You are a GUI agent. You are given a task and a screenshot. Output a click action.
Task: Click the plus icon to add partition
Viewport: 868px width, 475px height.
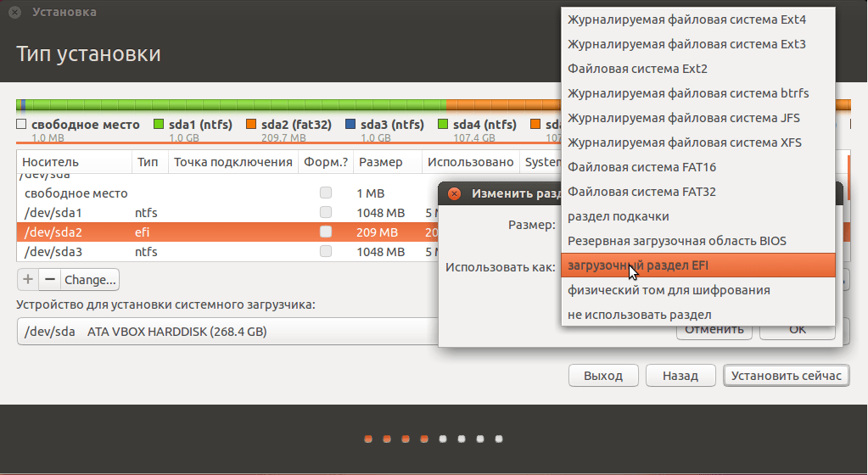27,279
